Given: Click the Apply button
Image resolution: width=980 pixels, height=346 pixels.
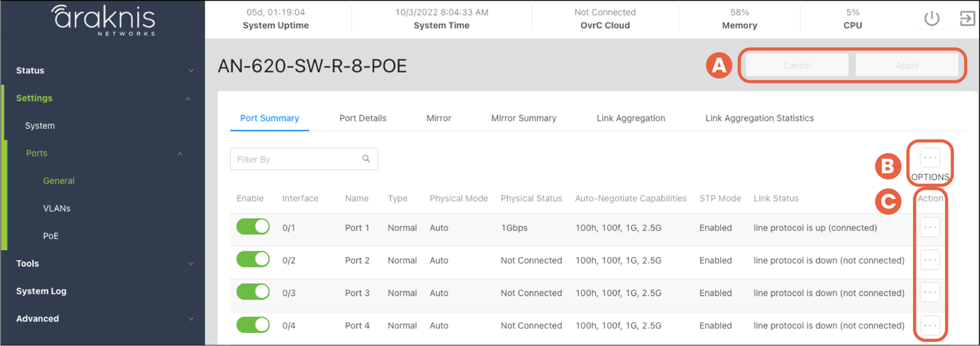Looking at the screenshot, I should 907,66.
